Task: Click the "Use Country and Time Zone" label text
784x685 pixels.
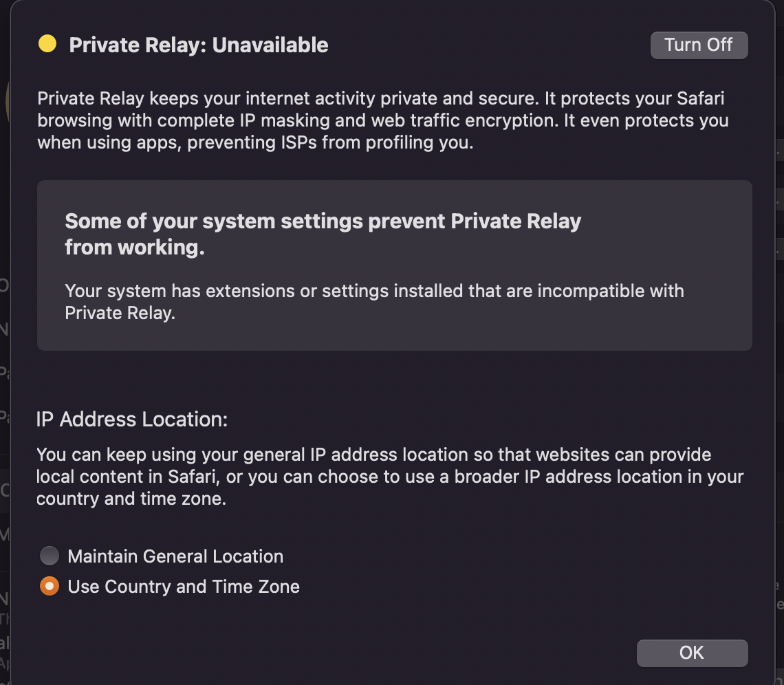Action: click(x=184, y=587)
